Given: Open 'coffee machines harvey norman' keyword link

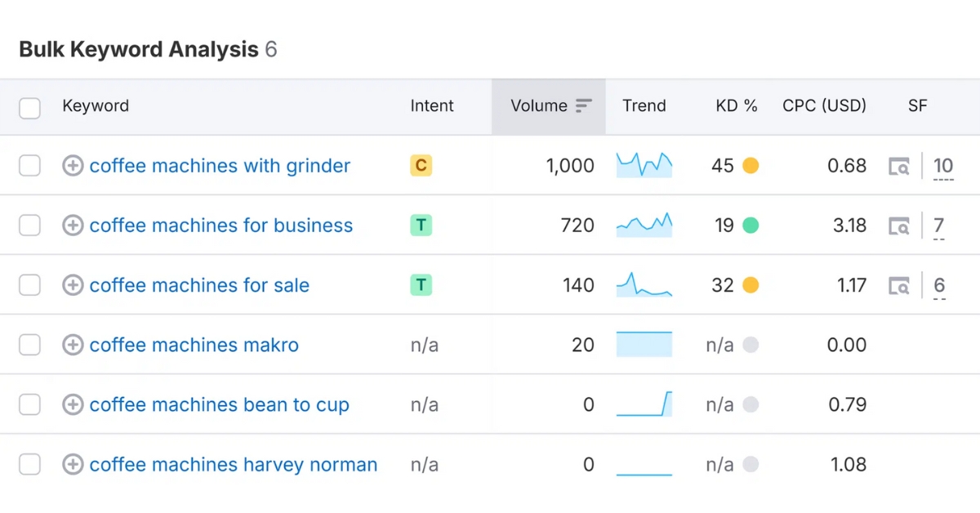Looking at the screenshot, I should click(234, 465).
